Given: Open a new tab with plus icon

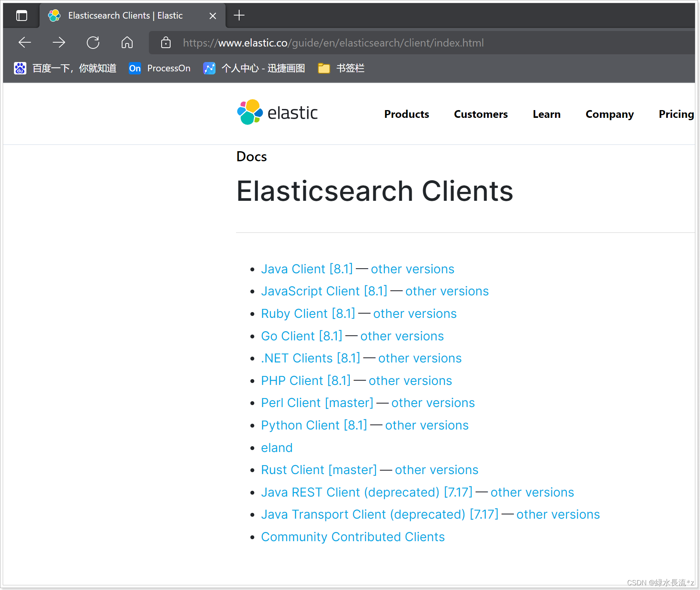Looking at the screenshot, I should (x=239, y=15).
